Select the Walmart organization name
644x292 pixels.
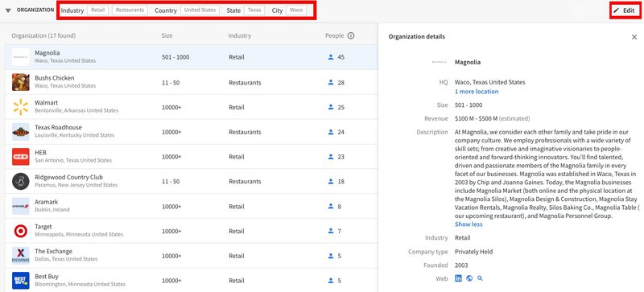(x=47, y=103)
